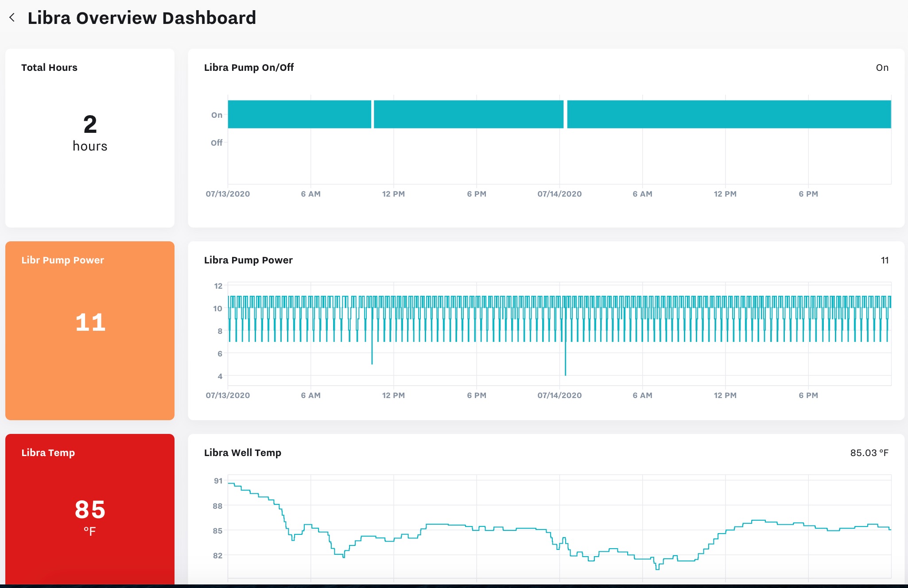Screen dimensions: 908x588
Task: Click the On status value at top right
Action: coord(882,68)
